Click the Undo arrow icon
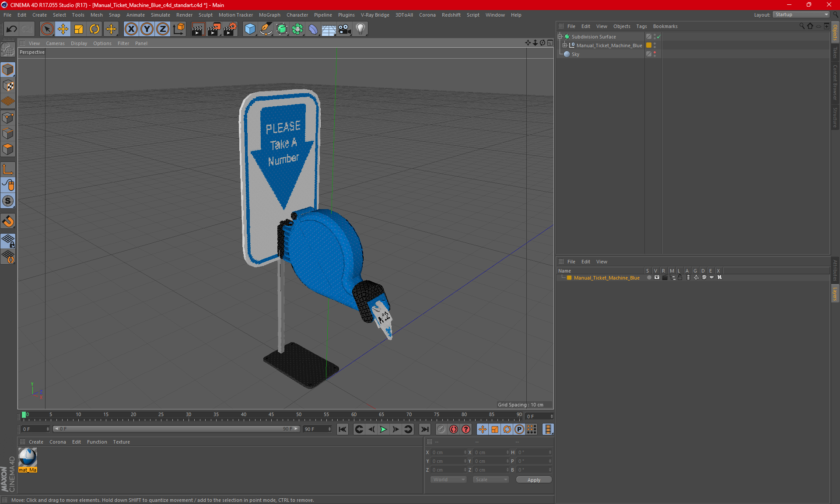 coord(12,29)
